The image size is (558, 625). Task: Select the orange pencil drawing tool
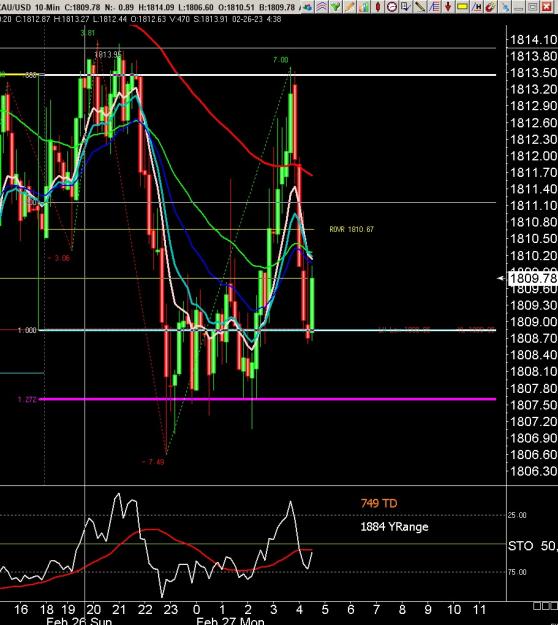coord(350,7)
